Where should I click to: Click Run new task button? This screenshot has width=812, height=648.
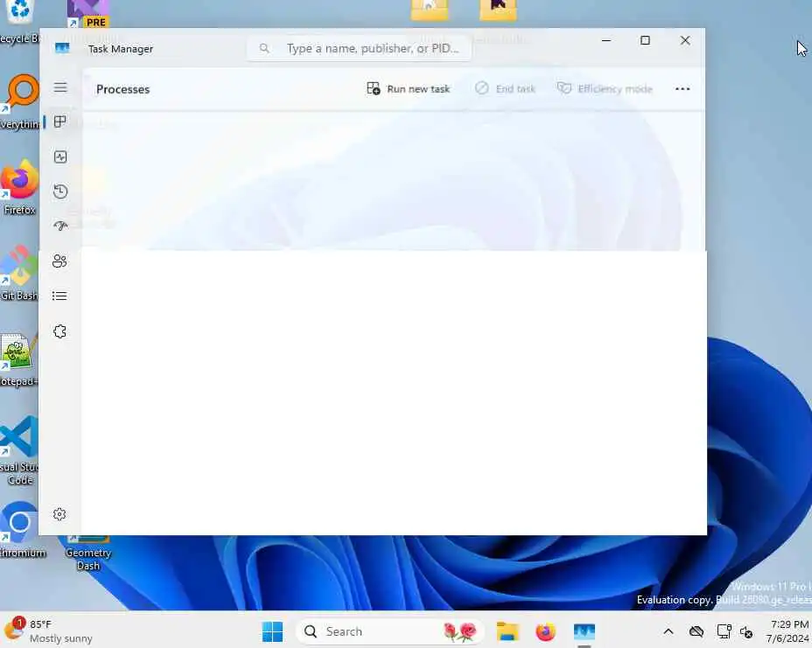[x=408, y=88]
